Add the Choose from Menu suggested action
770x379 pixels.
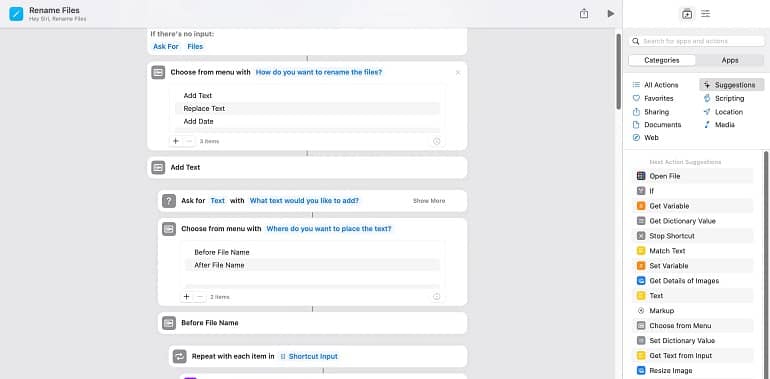point(692,325)
